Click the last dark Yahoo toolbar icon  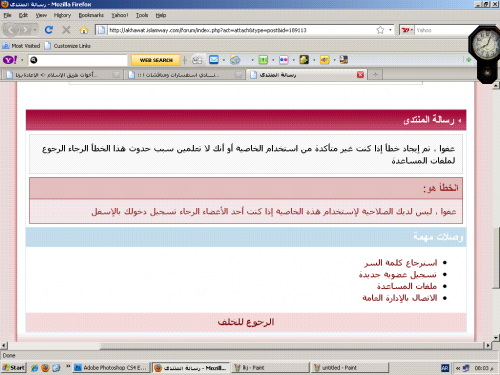[344, 60]
